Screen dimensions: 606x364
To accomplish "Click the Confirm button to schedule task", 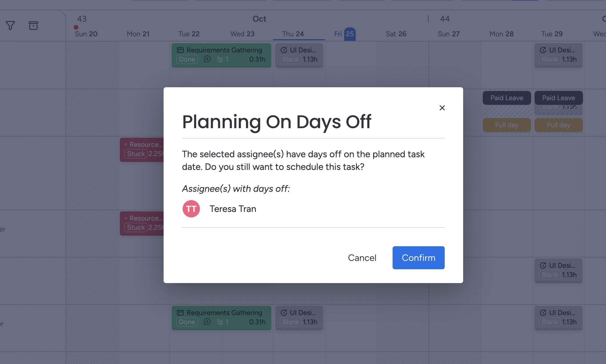I will 418,258.
